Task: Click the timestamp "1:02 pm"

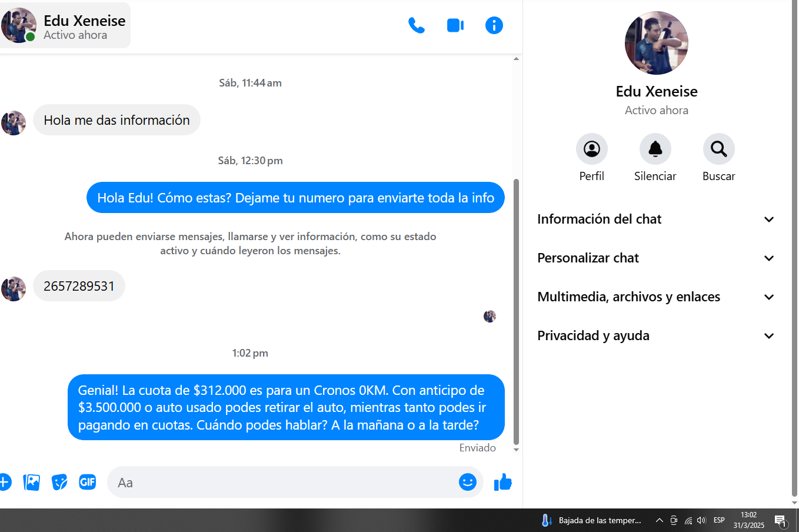Action: [250, 353]
